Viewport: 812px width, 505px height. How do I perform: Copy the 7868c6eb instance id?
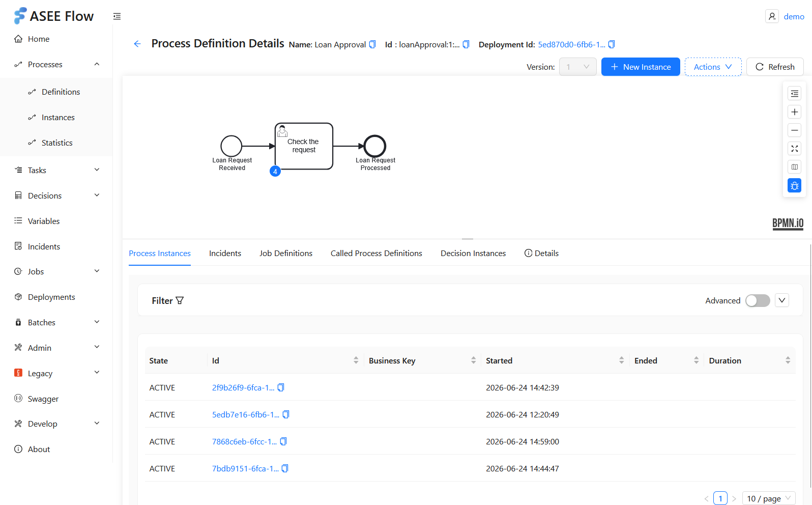283,441
